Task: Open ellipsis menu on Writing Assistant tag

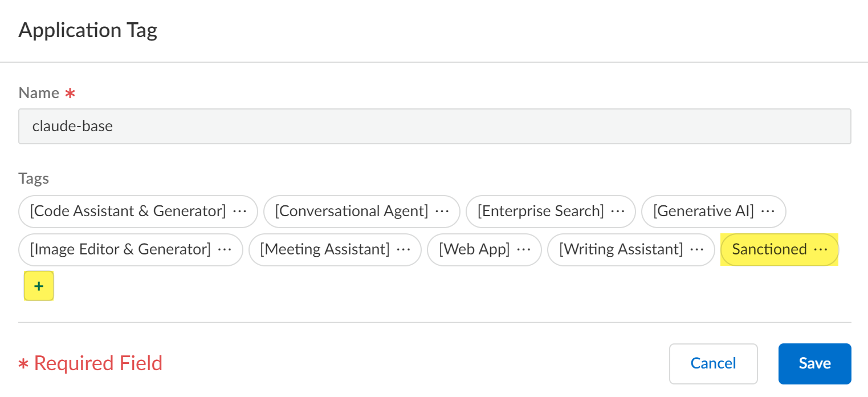Action: [x=696, y=250]
